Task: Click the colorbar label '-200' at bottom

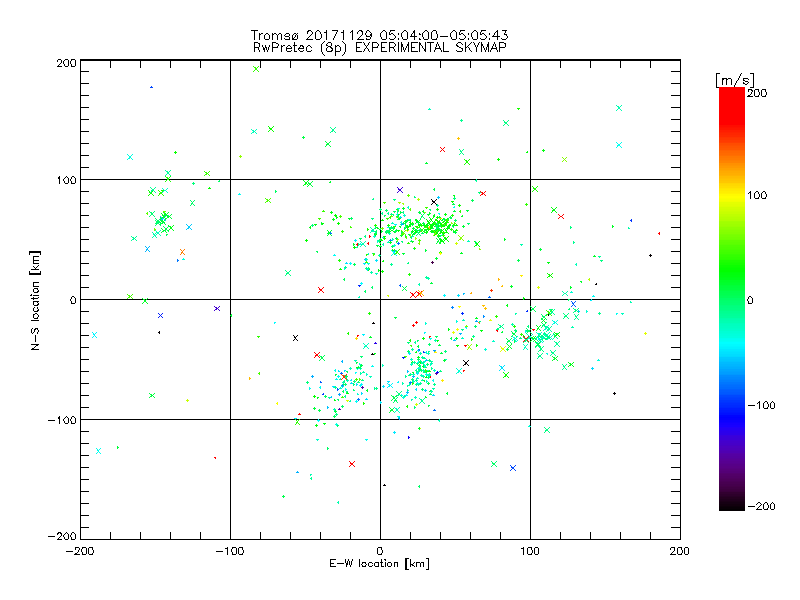Action: 761,507
